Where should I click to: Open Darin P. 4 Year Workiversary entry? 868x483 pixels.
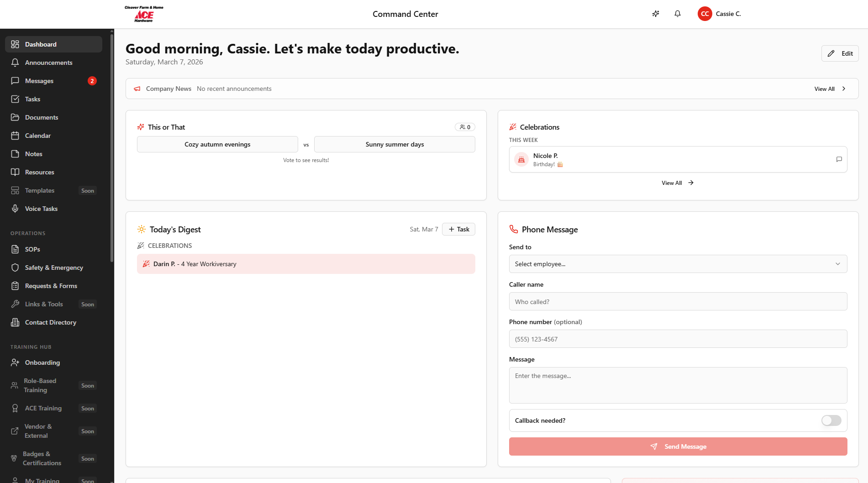pos(306,264)
